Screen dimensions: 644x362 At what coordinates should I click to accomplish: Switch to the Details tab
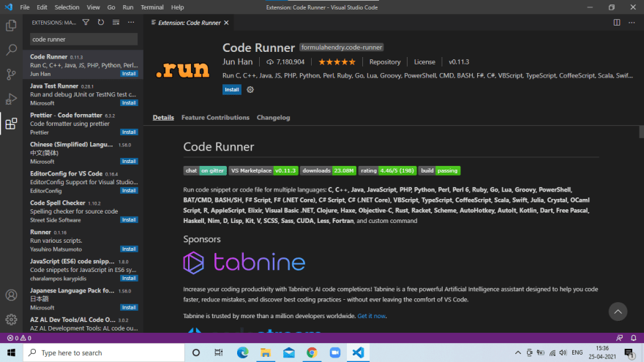tap(163, 118)
